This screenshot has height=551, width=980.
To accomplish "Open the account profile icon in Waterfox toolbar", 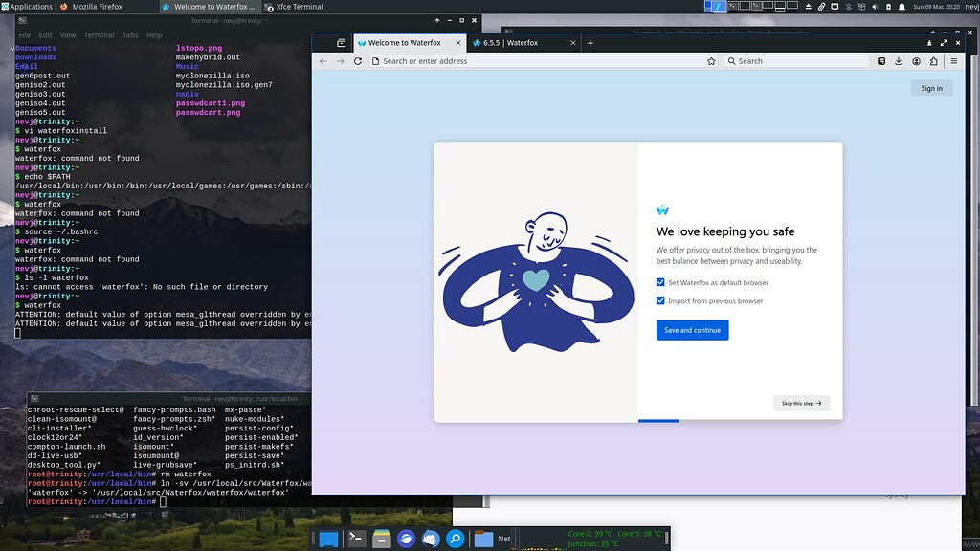I will tap(916, 60).
